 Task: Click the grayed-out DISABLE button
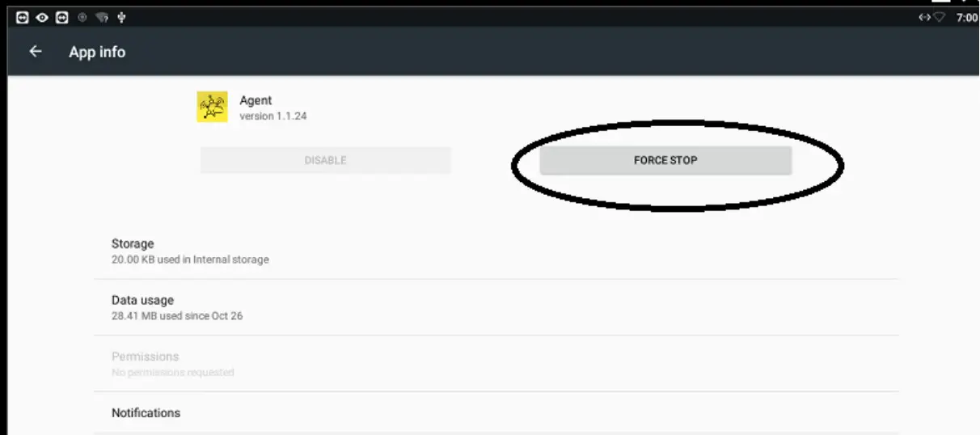coord(325,160)
